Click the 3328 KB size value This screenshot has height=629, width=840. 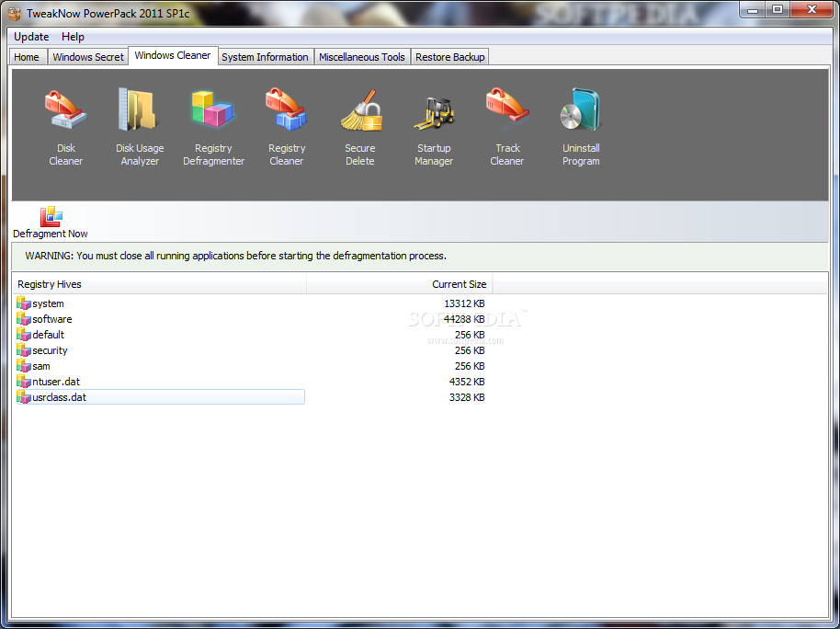click(x=467, y=397)
